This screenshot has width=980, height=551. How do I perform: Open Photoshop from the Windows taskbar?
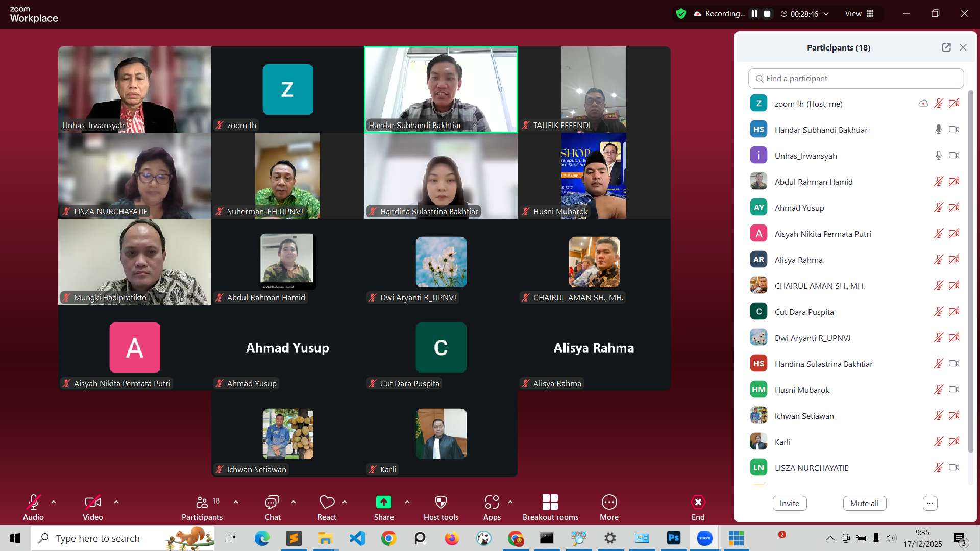coord(673,538)
